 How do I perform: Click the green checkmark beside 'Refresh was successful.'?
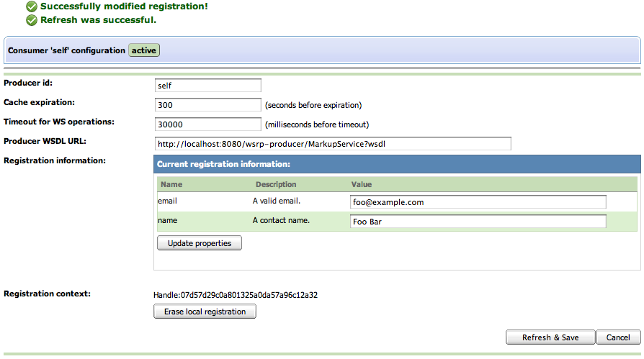coord(32,20)
